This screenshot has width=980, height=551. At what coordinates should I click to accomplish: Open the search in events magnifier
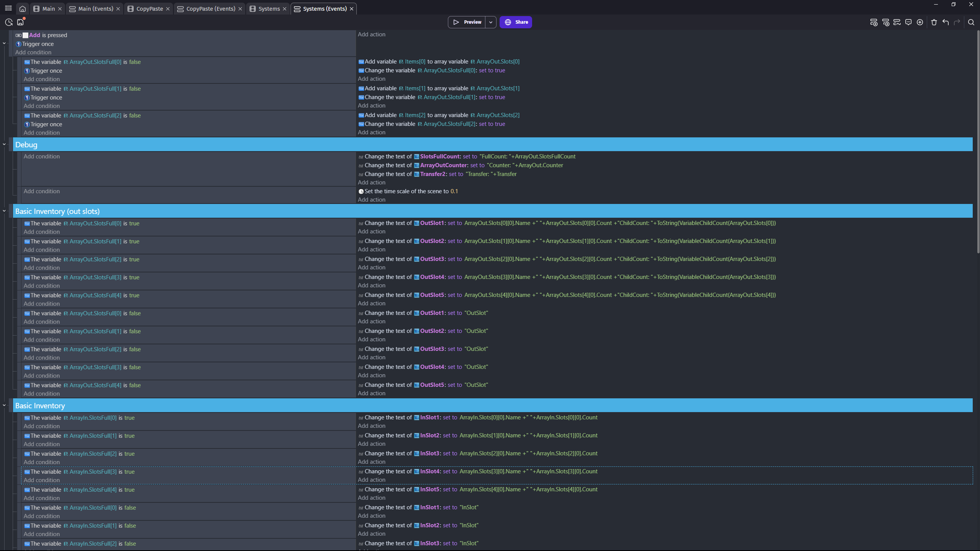click(971, 22)
